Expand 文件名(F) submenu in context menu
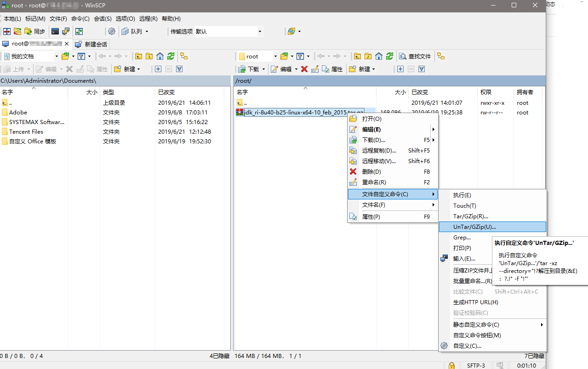This screenshot has width=588, height=369. coord(393,205)
